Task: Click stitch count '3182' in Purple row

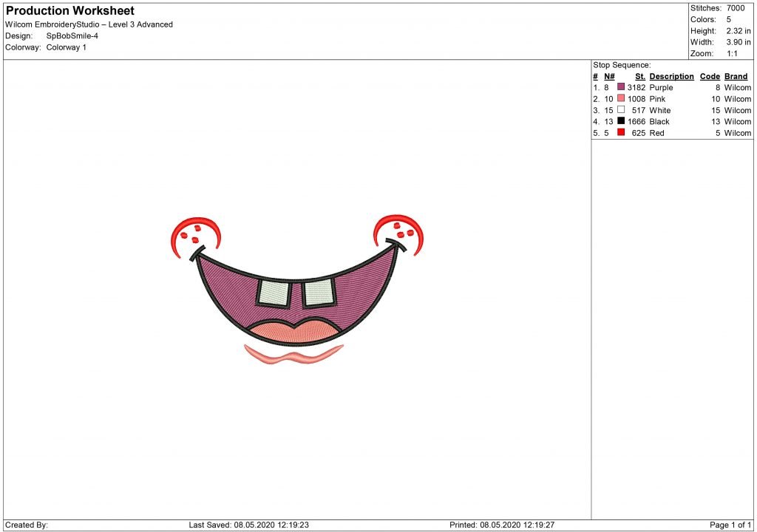Action: 637,87
